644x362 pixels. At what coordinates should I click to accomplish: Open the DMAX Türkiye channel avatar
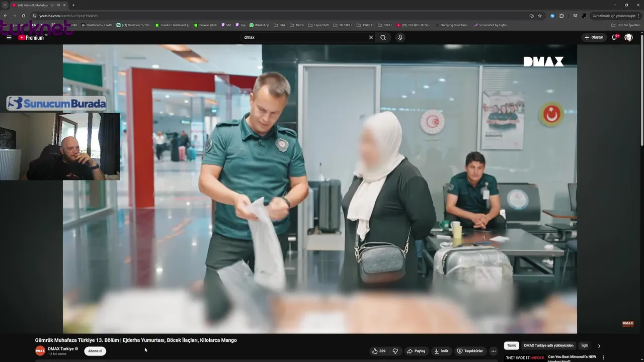(40, 350)
